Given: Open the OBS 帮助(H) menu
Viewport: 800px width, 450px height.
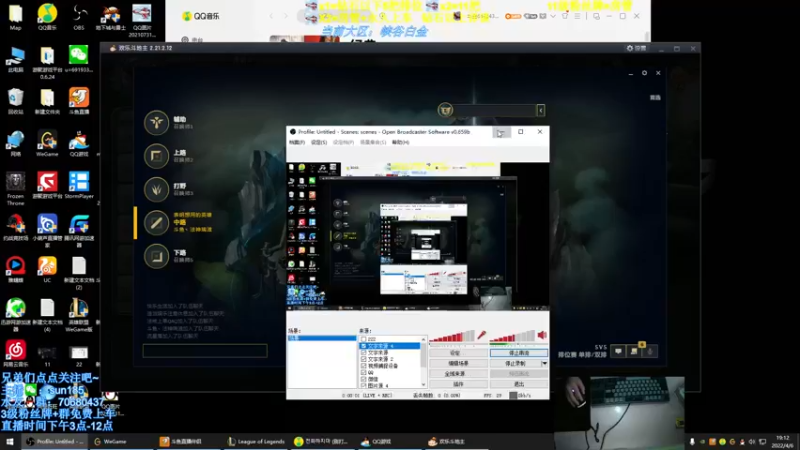Looking at the screenshot, I should click(401, 142).
